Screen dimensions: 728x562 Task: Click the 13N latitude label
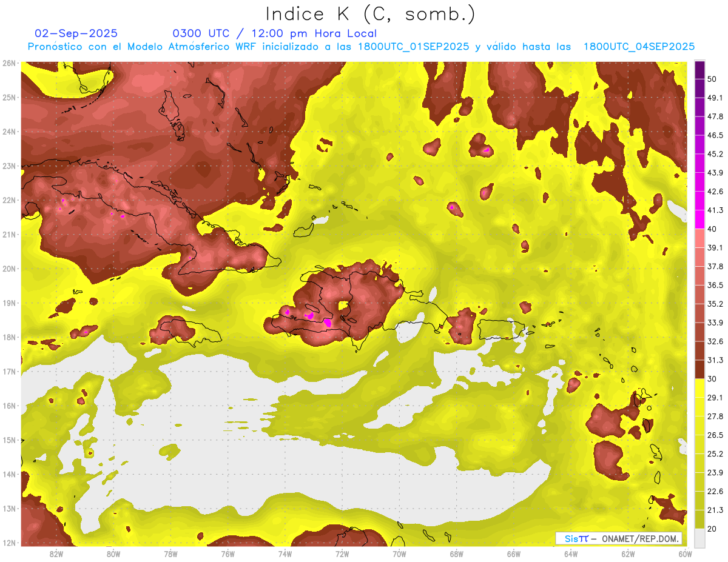[8, 508]
